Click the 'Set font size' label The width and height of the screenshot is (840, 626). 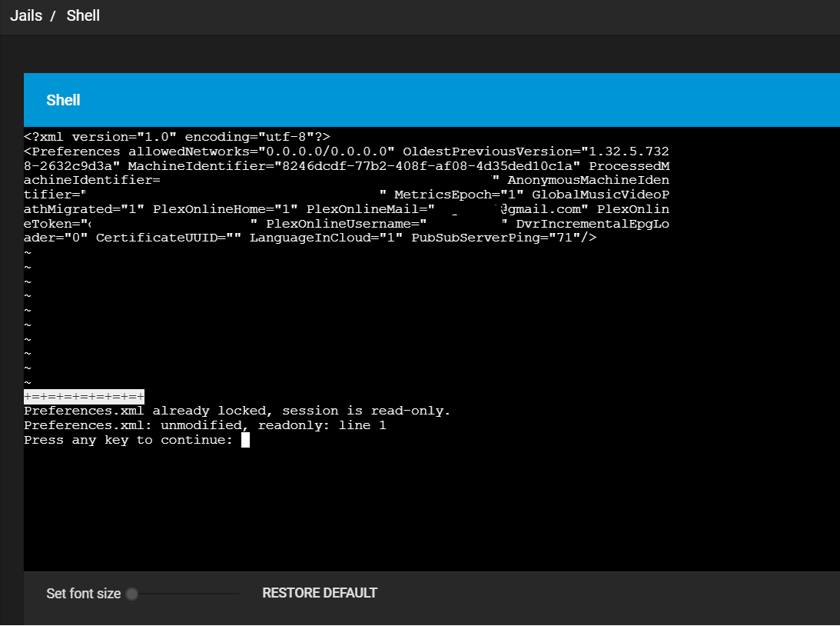click(x=84, y=594)
